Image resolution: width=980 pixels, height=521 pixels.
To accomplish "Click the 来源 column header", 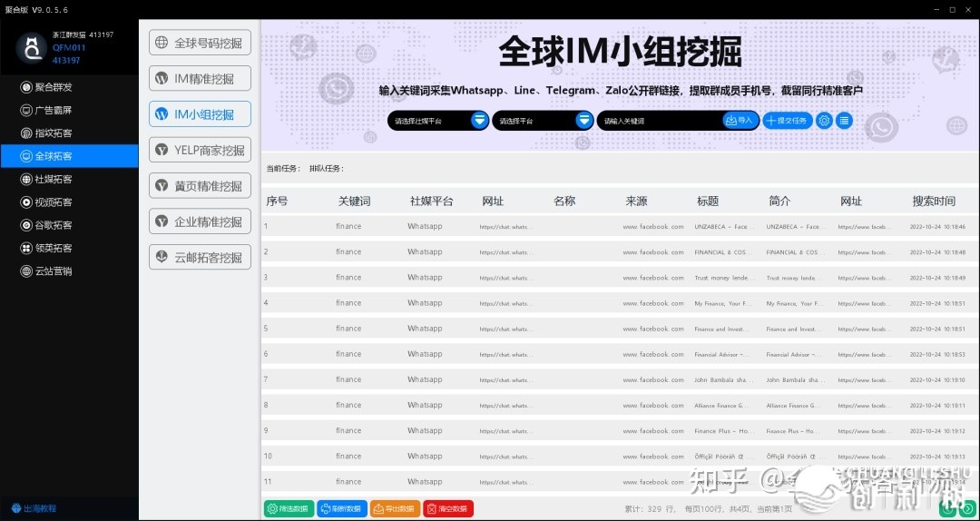I will [x=636, y=202].
